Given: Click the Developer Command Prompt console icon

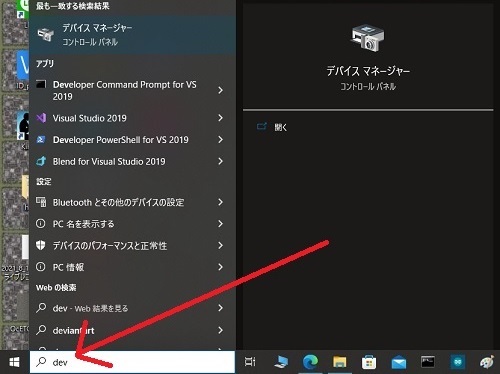Looking at the screenshot, I should [x=41, y=84].
